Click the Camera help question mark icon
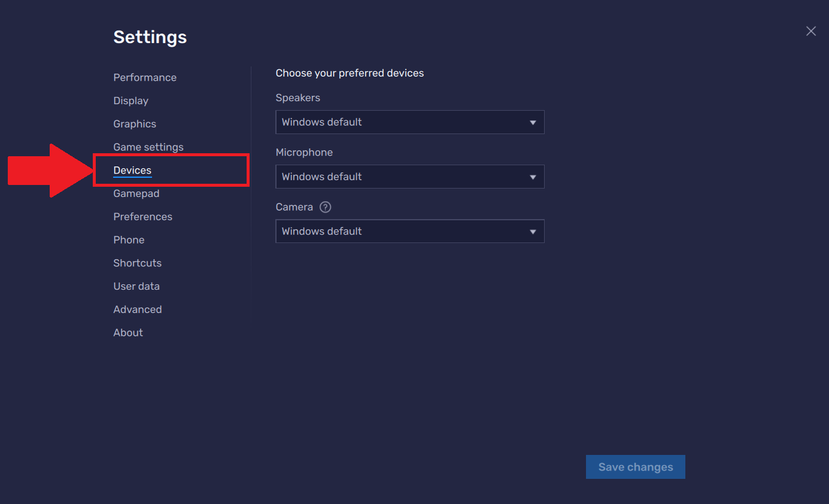The width and height of the screenshot is (829, 504). tap(325, 207)
